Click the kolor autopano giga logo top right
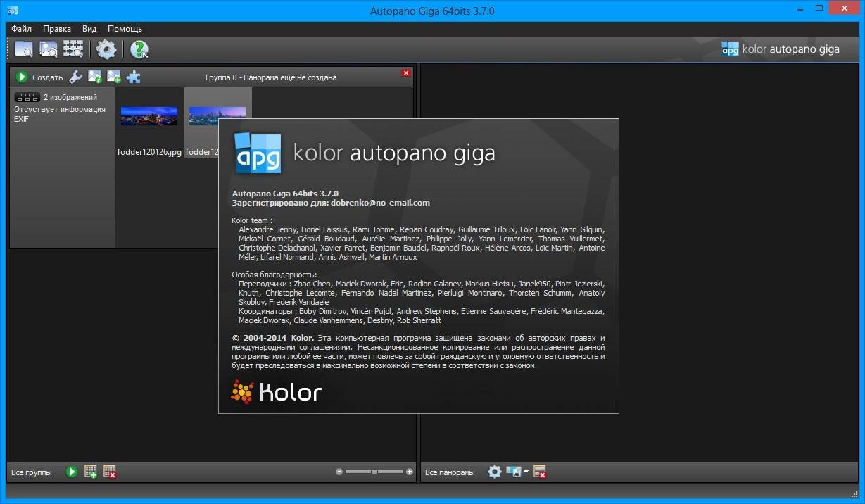865x504 pixels. [781, 49]
